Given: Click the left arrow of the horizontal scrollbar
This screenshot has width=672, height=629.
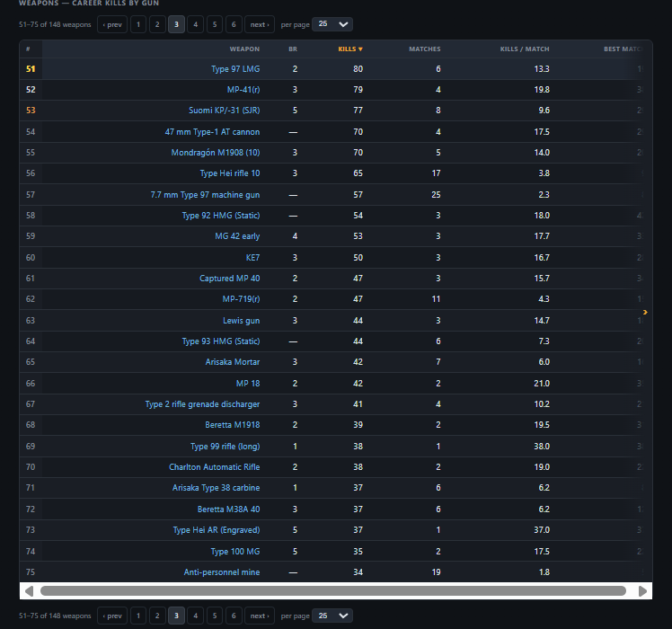Looking at the screenshot, I should (29, 591).
